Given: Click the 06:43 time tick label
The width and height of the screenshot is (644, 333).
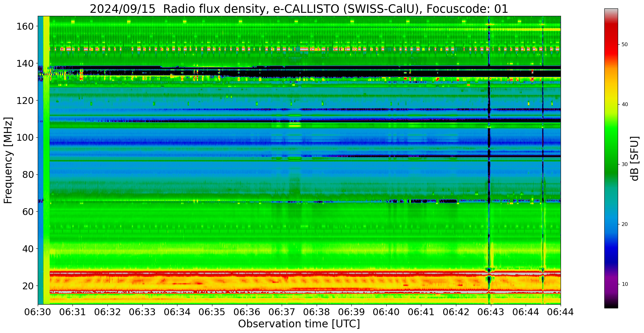Looking at the screenshot, I should point(491,312).
